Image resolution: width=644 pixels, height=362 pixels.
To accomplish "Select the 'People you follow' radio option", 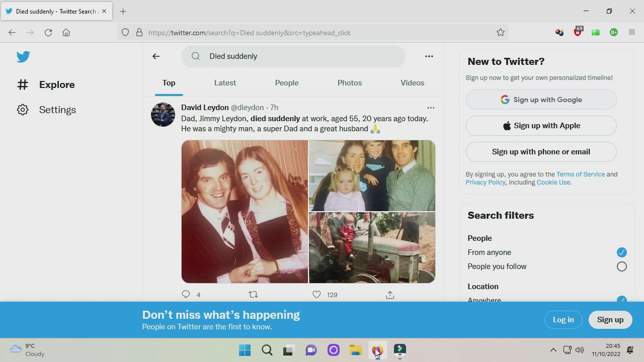I will (x=621, y=266).
